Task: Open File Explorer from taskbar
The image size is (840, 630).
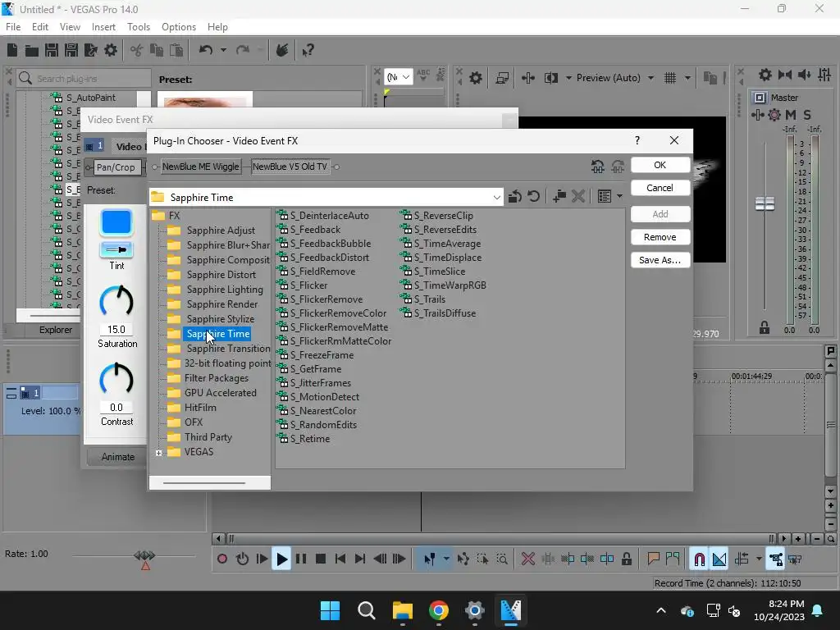Action: click(x=402, y=610)
